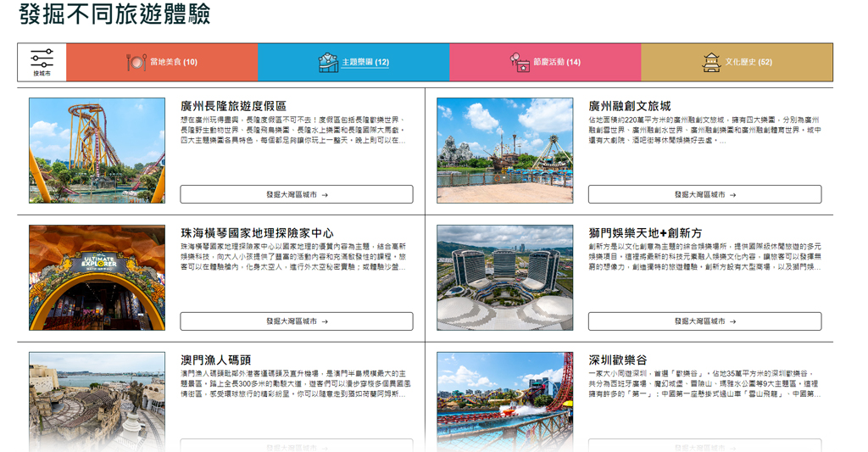This screenshot has height=452, width=868.
Task: Click the 廣州融創文旅城 description paragraph
Action: point(704,130)
